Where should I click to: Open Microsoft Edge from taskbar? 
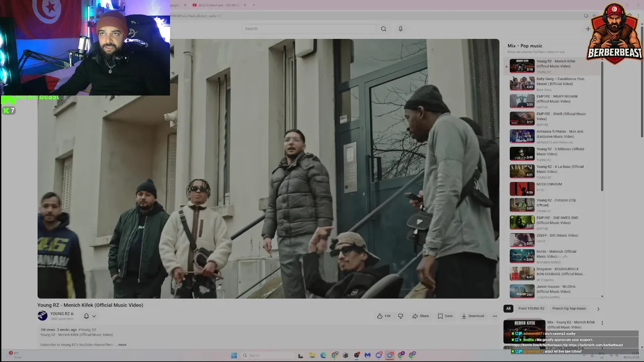[323, 355]
